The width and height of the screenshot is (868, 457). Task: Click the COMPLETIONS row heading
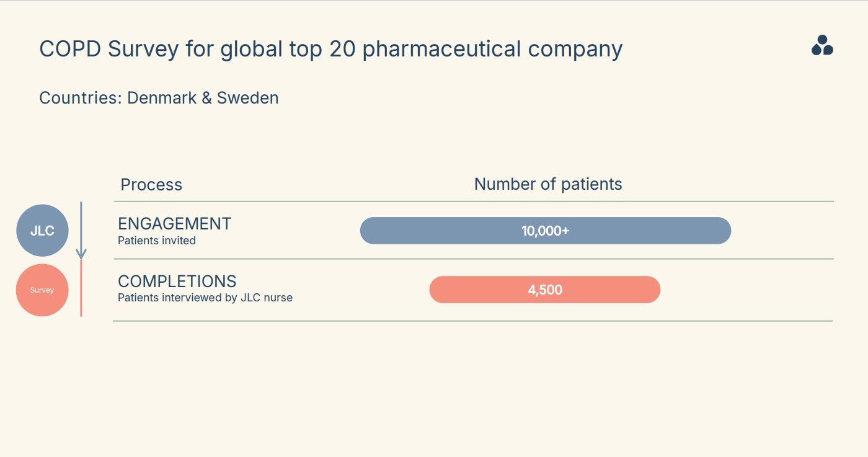pos(177,282)
